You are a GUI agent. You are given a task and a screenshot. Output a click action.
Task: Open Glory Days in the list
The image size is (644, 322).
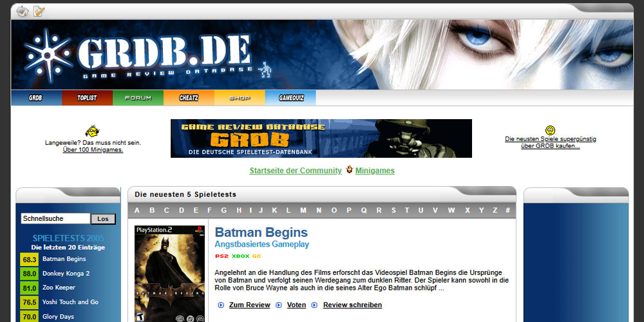click(x=59, y=317)
